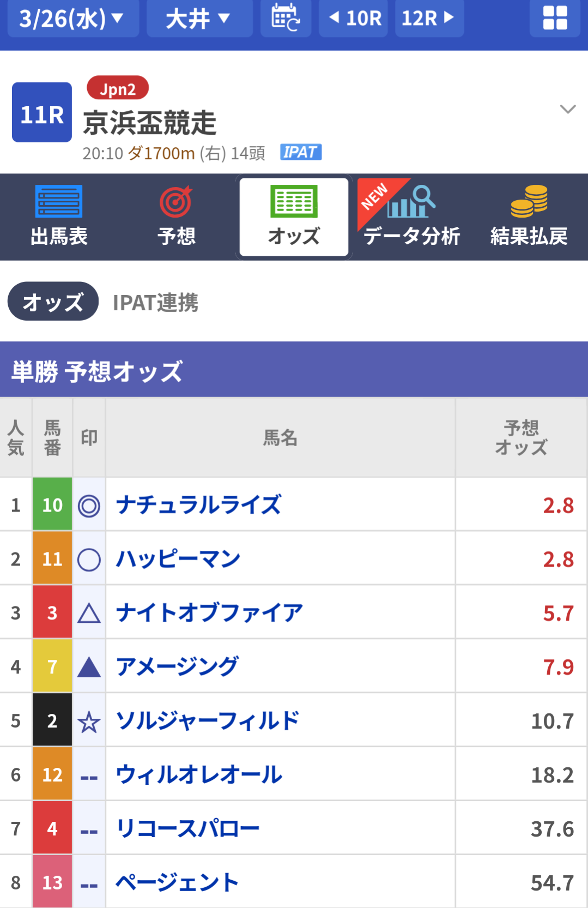
Task: Open the 予想 prediction target icon
Action: coord(176,202)
